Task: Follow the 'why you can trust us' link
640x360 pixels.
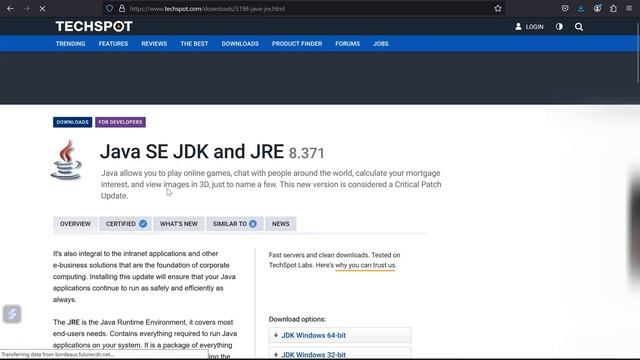Action: click(x=365, y=265)
